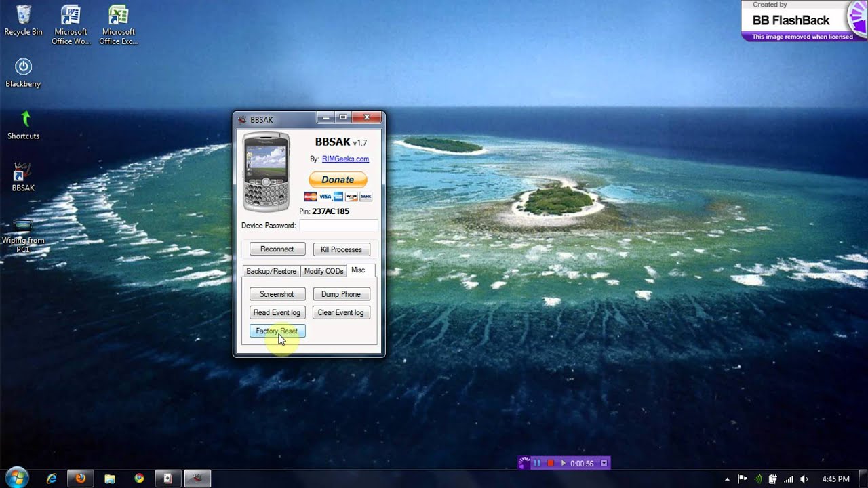The image size is (868, 488).
Task: Click the Screenshot button
Action: click(277, 294)
